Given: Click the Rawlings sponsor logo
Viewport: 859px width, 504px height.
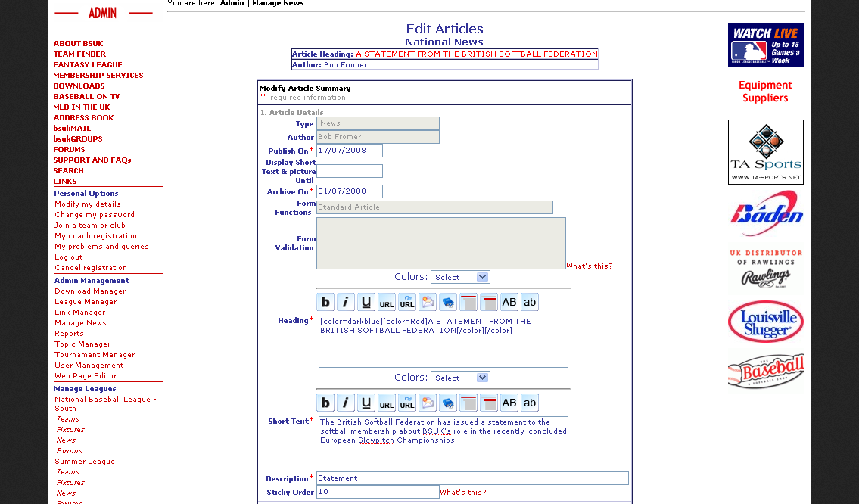Looking at the screenshot, I should click(765, 271).
